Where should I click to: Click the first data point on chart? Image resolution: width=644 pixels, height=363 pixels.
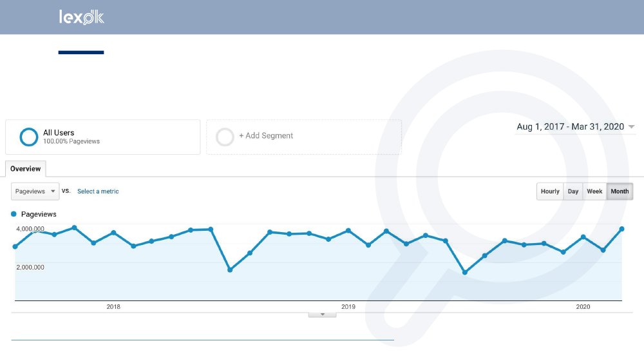point(15,247)
